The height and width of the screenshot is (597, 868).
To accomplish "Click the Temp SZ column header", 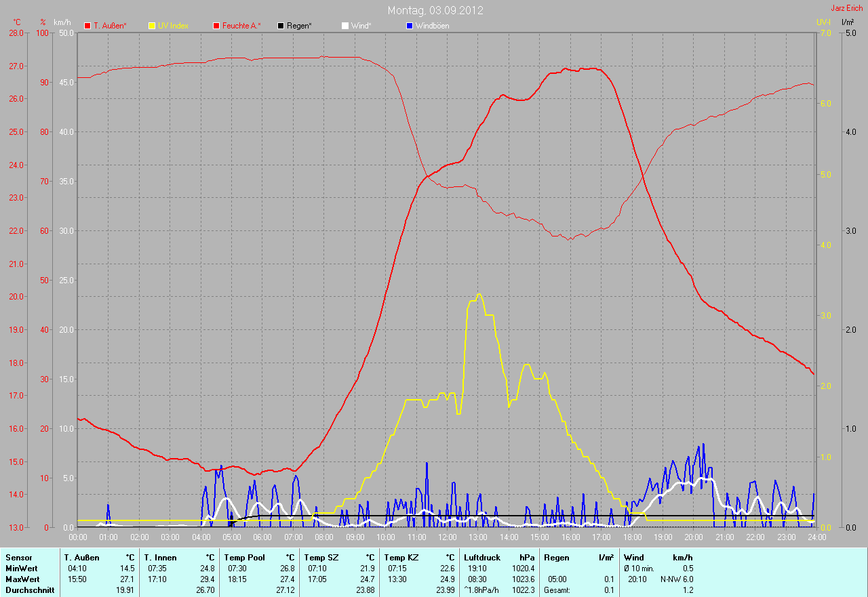I will coord(323,558).
